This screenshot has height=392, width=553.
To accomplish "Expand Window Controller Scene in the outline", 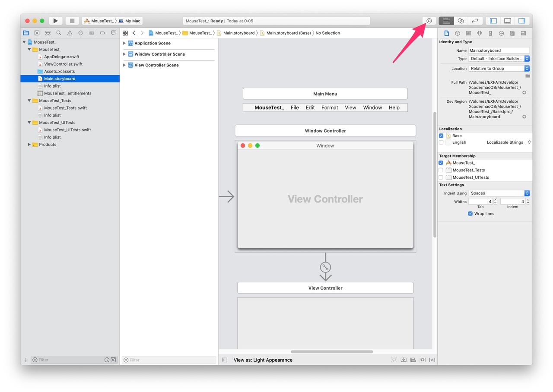I will pyautogui.click(x=124, y=54).
